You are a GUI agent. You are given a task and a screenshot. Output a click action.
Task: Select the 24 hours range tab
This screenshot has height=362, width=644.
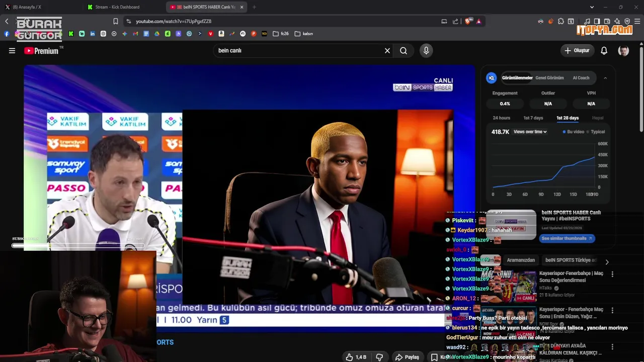tap(501, 118)
